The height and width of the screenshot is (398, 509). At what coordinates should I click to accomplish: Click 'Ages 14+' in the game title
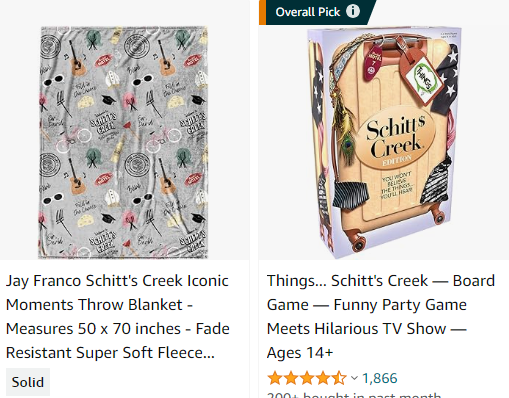pyautogui.click(x=300, y=353)
